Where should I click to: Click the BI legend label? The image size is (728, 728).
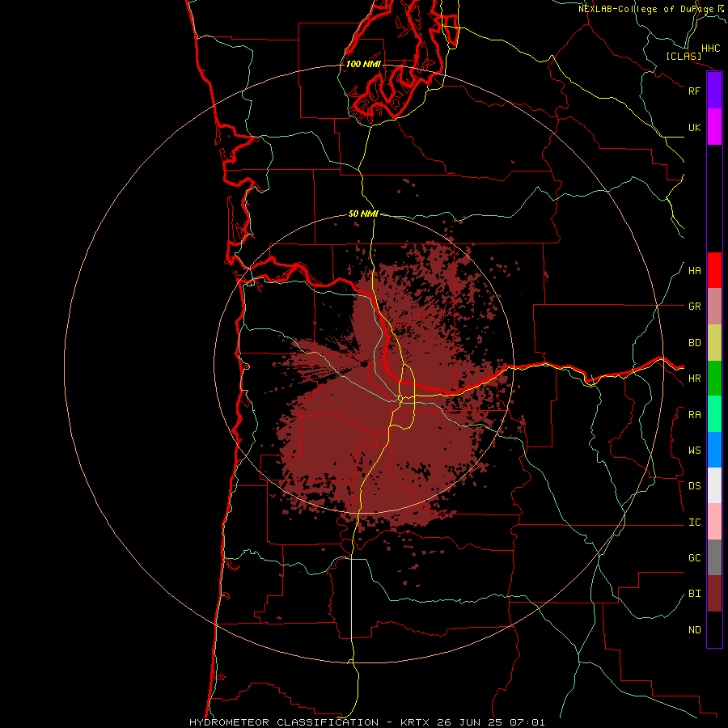694,594
